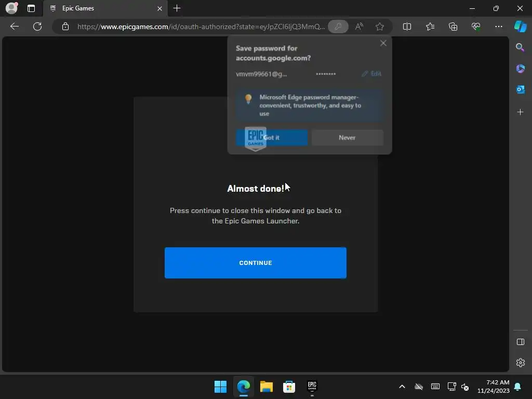Go back to previous page
Screen dimensions: 532x399
pyautogui.click(x=15, y=26)
